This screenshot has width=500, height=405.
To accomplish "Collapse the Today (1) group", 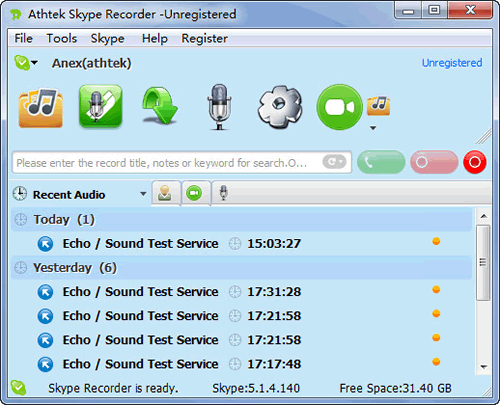I will click(241, 220).
